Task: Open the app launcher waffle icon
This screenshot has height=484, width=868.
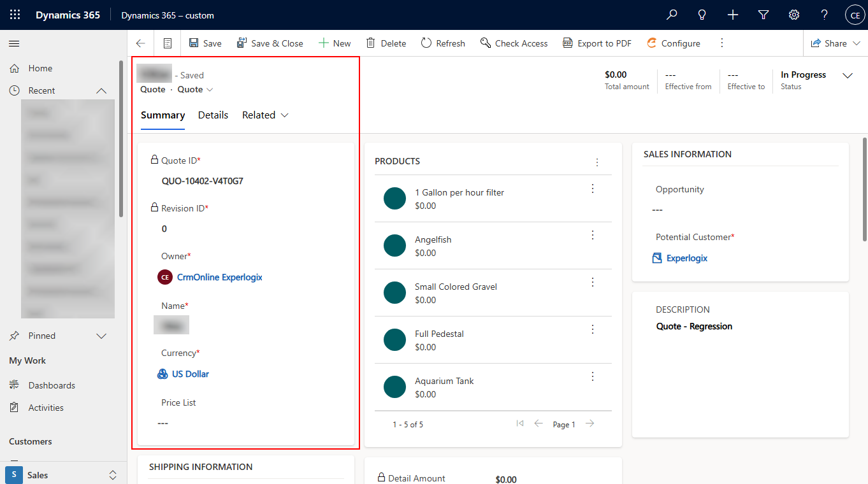Action: [x=15, y=15]
